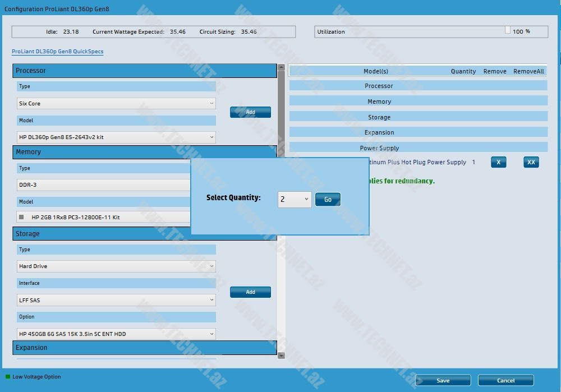Save the server configuration

pyautogui.click(x=443, y=380)
